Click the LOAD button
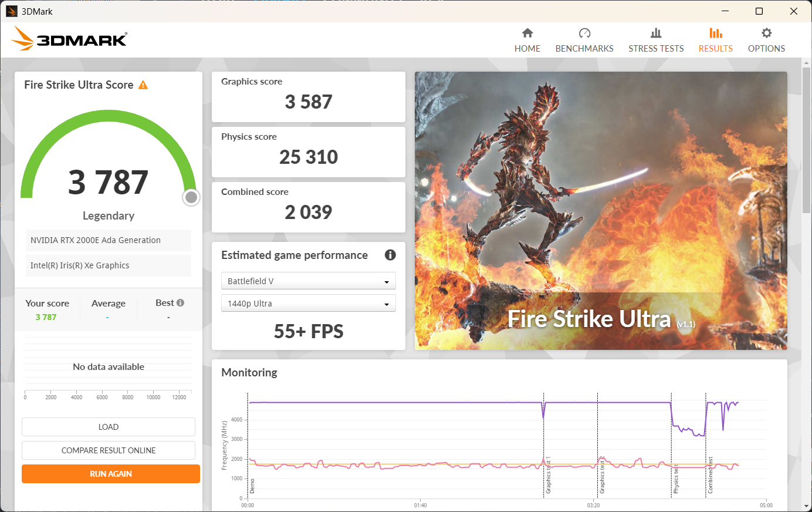Image resolution: width=812 pixels, height=512 pixels. tap(109, 427)
